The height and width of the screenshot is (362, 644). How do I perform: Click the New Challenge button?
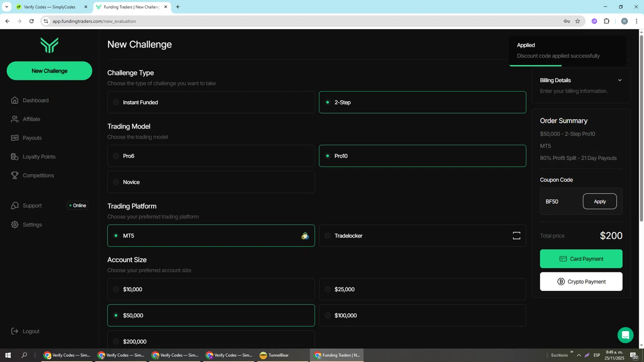(49, 71)
